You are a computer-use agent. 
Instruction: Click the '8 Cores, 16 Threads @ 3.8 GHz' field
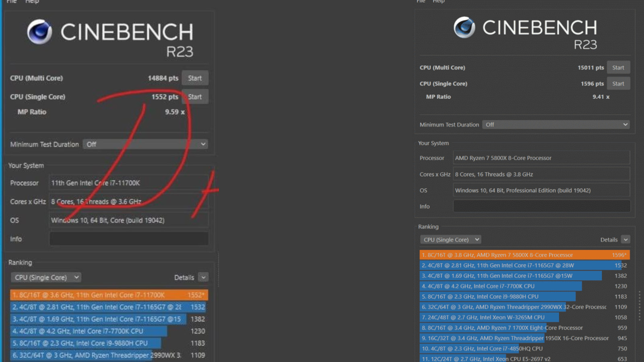542,174
